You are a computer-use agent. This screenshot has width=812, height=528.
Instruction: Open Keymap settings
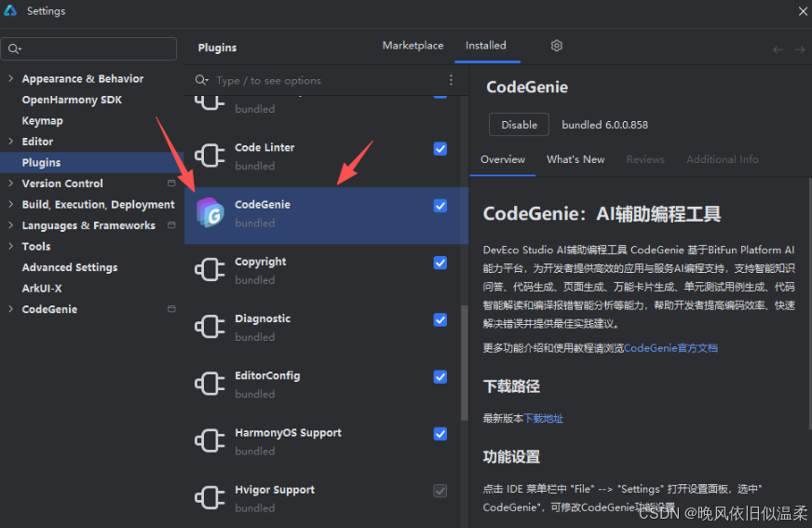pos(43,121)
